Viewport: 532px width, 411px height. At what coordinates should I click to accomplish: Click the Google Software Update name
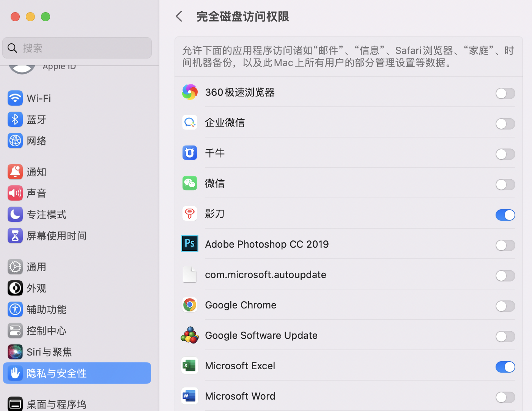click(261, 335)
